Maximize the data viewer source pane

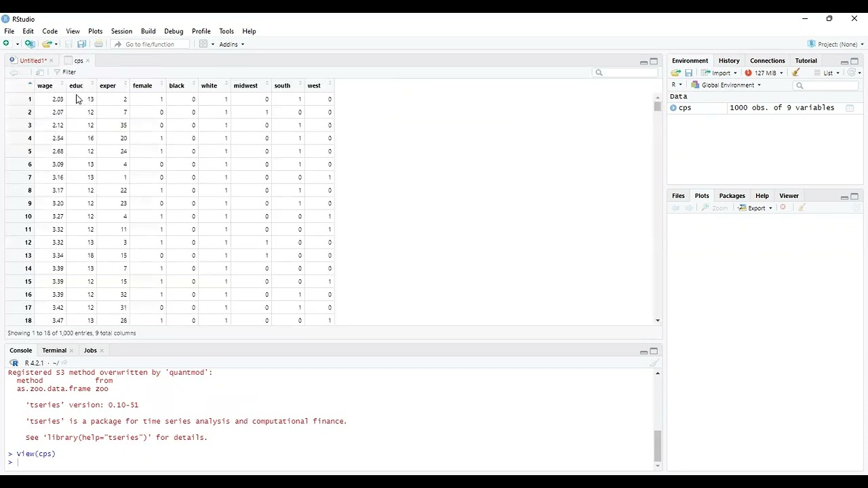coord(654,62)
